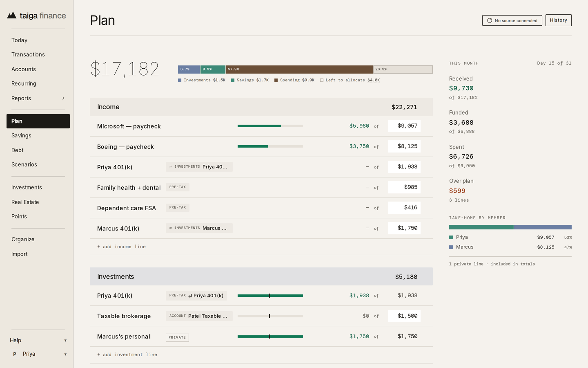Click the INVESTMENTS Priya 40... link tag

pos(199,167)
